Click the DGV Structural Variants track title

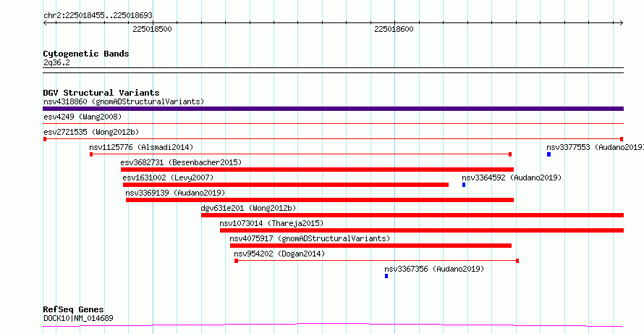(101, 93)
